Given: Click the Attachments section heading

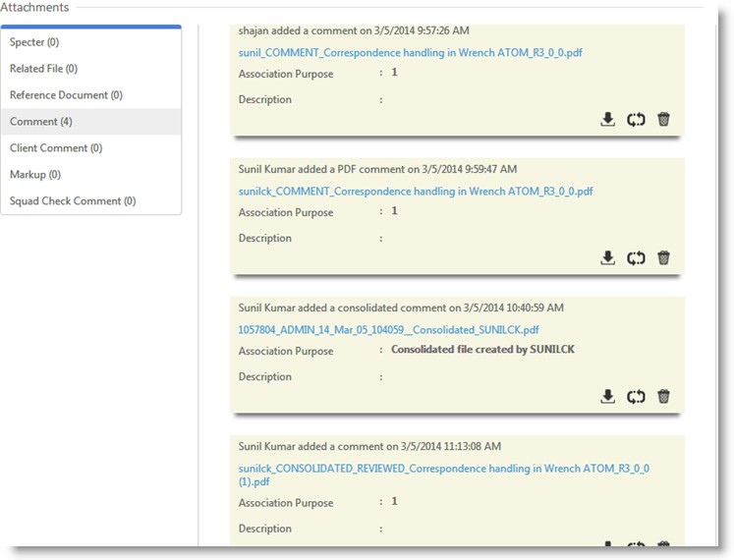Looking at the screenshot, I should pos(34,7).
